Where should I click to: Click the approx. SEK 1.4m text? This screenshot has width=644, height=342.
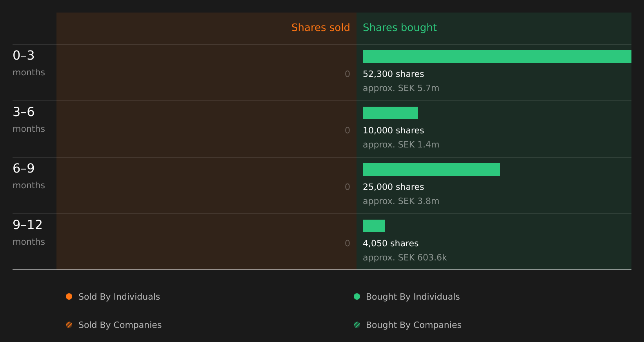(401, 145)
